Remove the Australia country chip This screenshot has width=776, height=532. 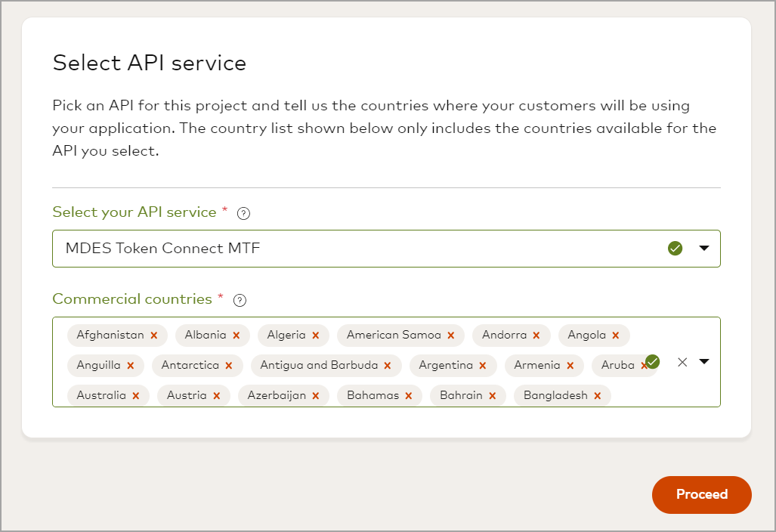coord(136,396)
